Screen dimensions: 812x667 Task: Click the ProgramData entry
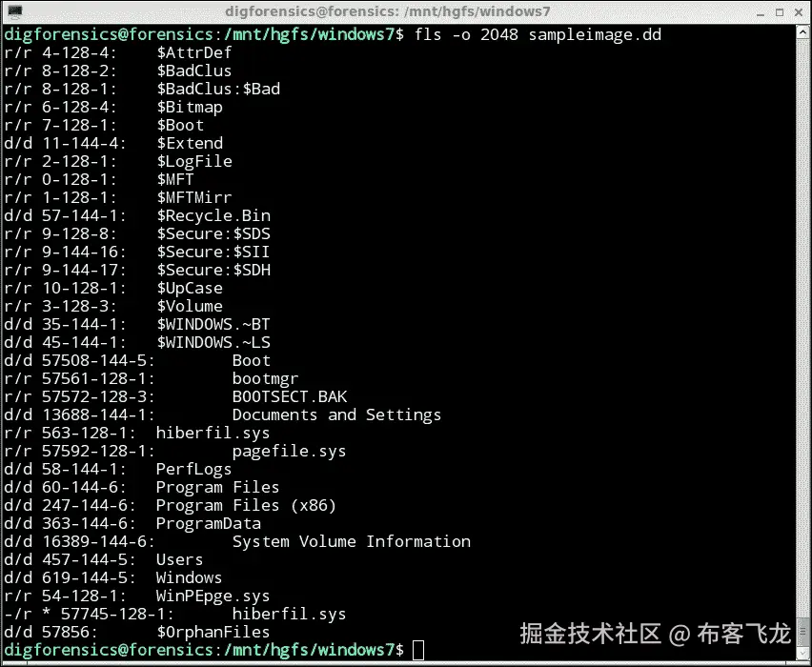pos(208,523)
